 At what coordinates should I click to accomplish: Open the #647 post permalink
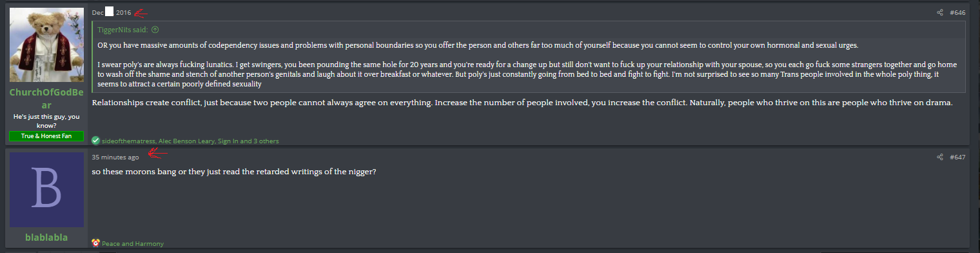[957, 157]
